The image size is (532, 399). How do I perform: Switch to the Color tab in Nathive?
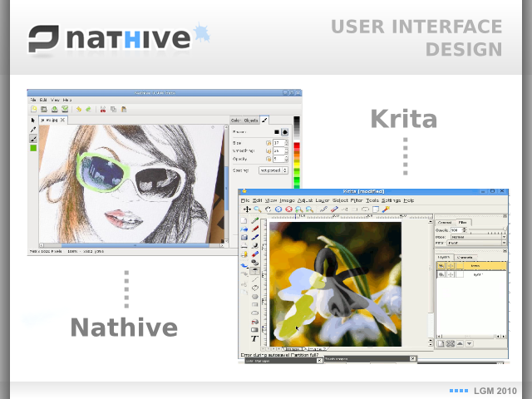[x=236, y=121]
